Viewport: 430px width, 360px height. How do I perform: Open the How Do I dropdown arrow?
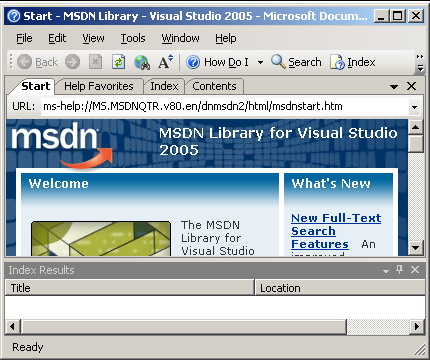click(x=261, y=62)
